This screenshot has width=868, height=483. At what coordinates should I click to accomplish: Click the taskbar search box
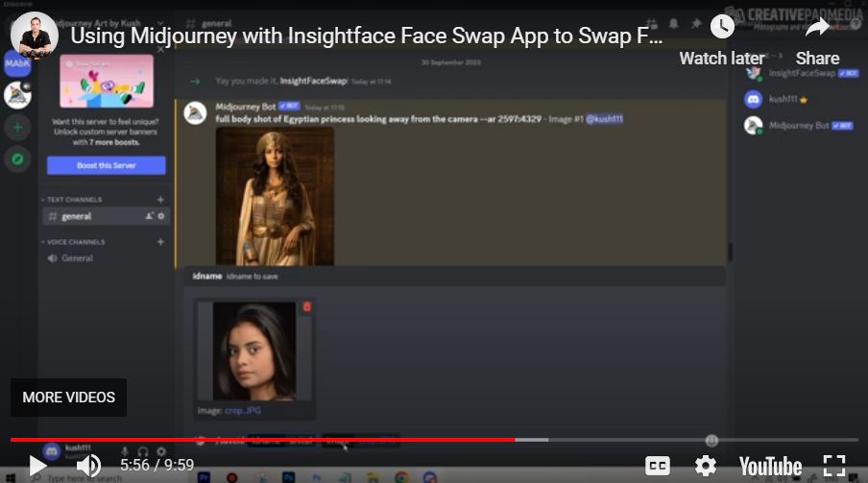click(108, 477)
